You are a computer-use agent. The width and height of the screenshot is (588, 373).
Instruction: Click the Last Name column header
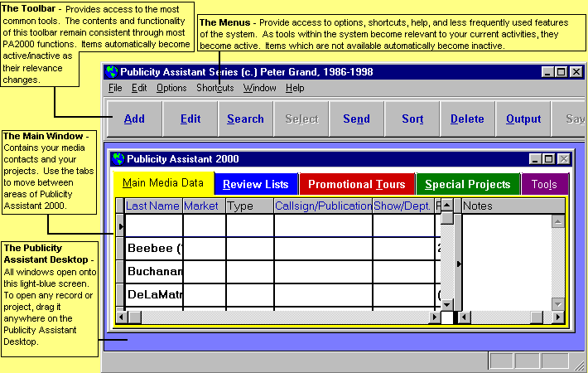tap(153, 206)
